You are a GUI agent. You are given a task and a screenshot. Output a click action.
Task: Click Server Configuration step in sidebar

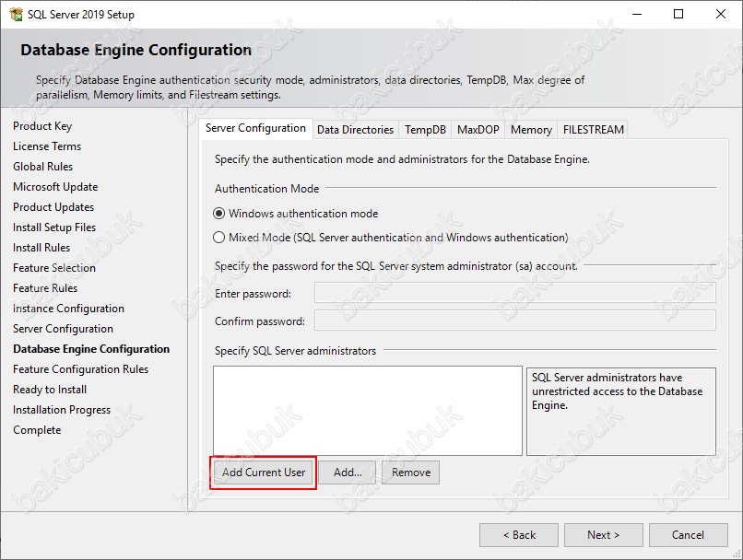[63, 329]
